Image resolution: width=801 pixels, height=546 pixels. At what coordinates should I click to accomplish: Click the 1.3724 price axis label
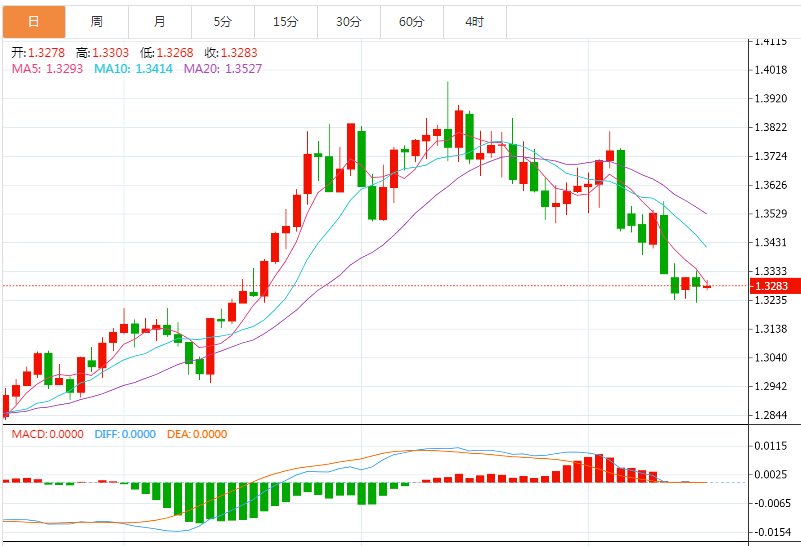[771, 156]
